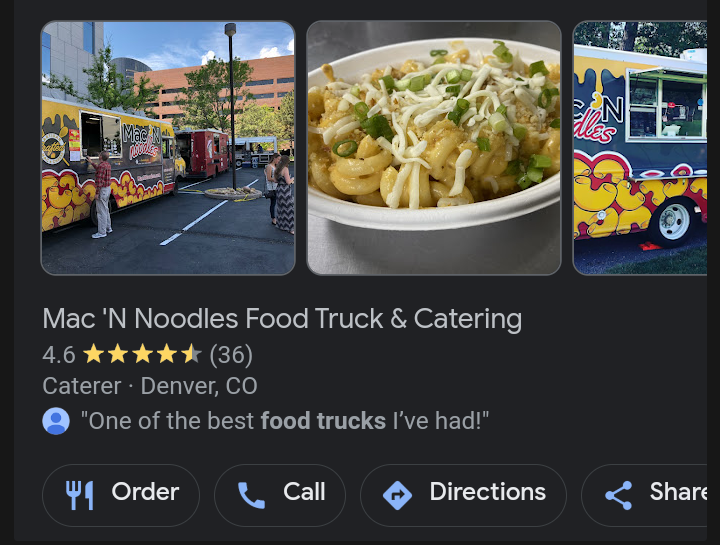720x545 pixels.
Task: Click the 4.6 rating number
Action: click(x=59, y=355)
